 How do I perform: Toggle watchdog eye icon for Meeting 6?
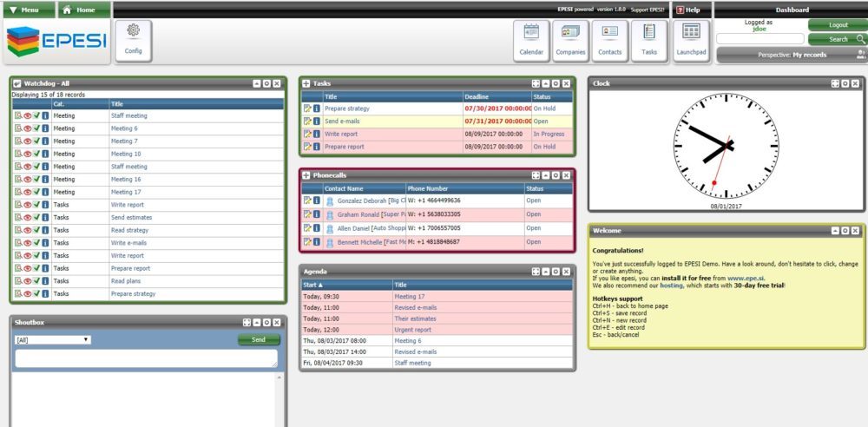point(27,128)
